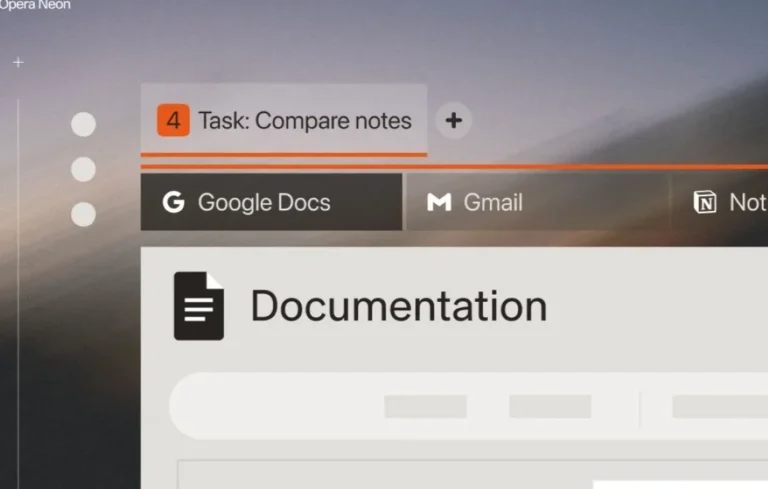Click the top circle in the left sidebar
This screenshot has height=489, width=768.
click(x=84, y=124)
